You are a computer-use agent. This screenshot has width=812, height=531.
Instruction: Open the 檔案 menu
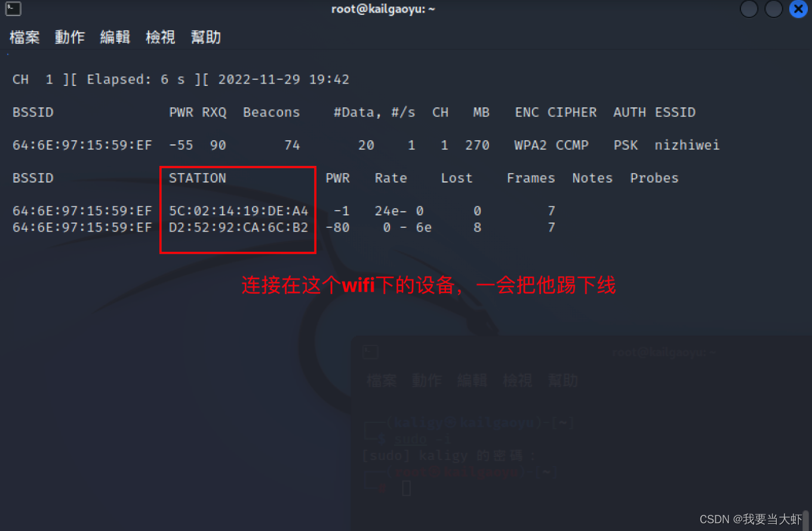24,38
